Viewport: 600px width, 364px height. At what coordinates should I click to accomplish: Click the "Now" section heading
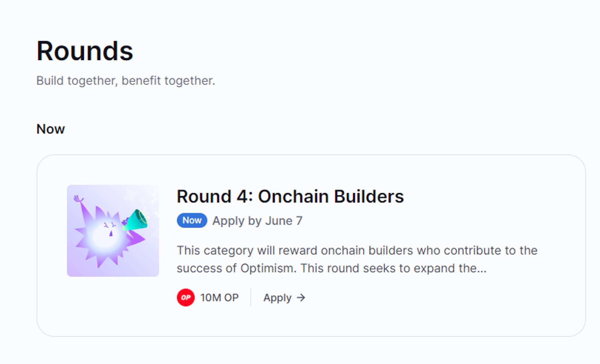click(50, 129)
